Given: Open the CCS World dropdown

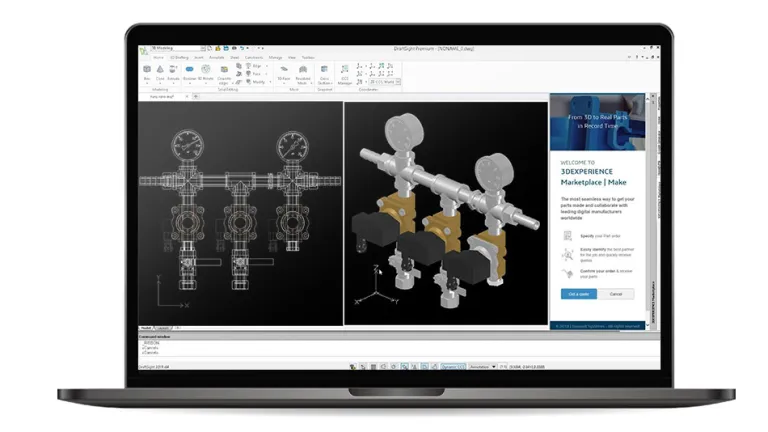Looking at the screenshot, I should 384,82.
